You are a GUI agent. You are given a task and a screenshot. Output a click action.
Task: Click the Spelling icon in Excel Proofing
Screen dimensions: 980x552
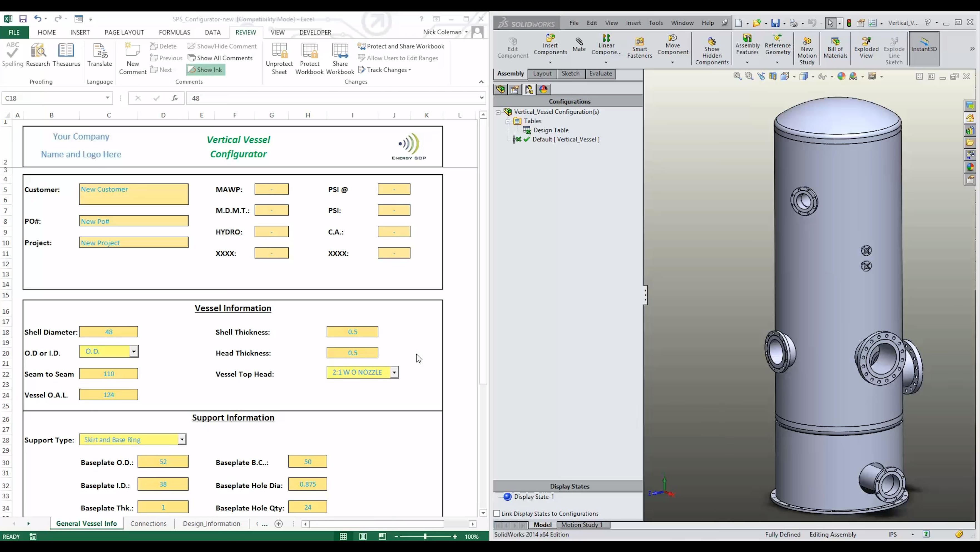13,55
